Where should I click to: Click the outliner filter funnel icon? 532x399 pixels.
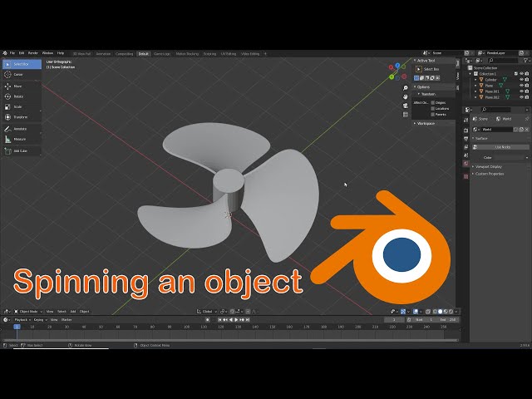[x=526, y=61]
